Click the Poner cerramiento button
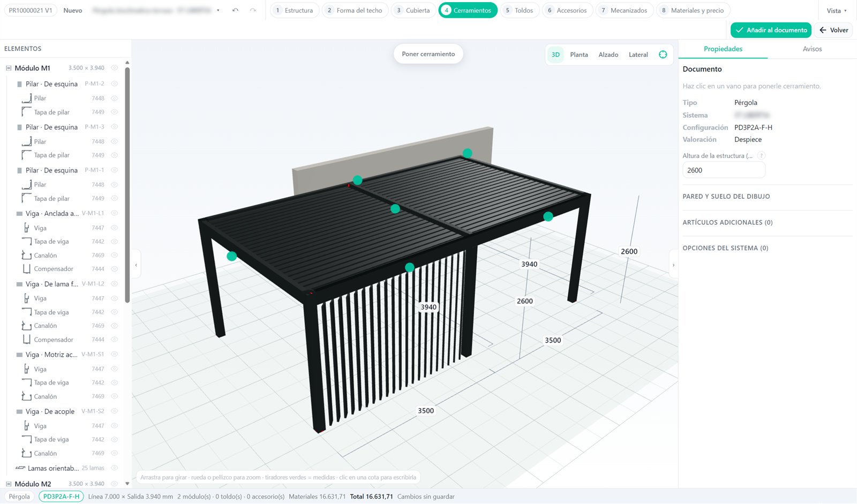 (428, 54)
